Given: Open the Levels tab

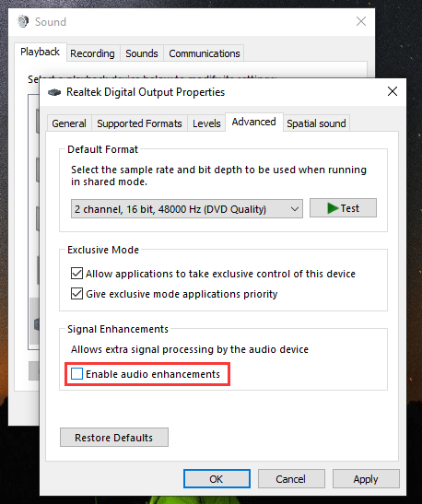Looking at the screenshot, I should (x=206, y=123).
